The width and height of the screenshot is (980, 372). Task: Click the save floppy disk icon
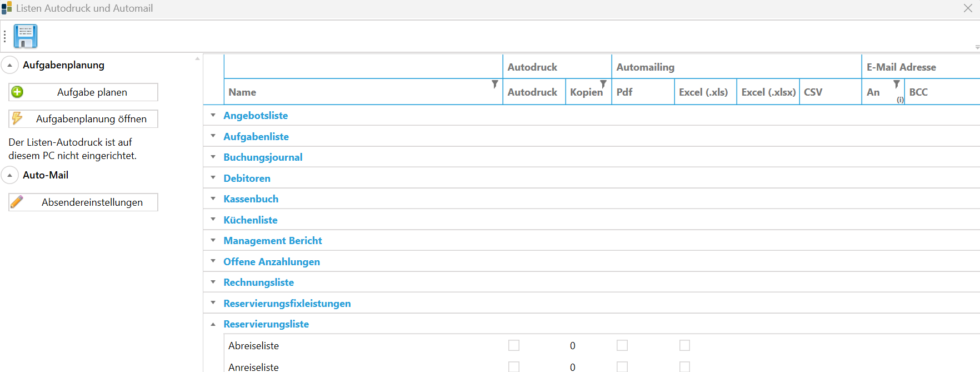(x=25, y=36)
